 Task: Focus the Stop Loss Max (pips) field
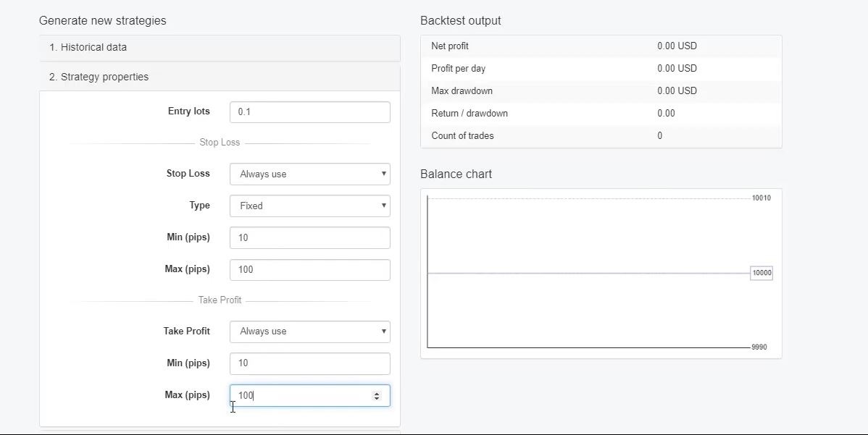[309, 269]
